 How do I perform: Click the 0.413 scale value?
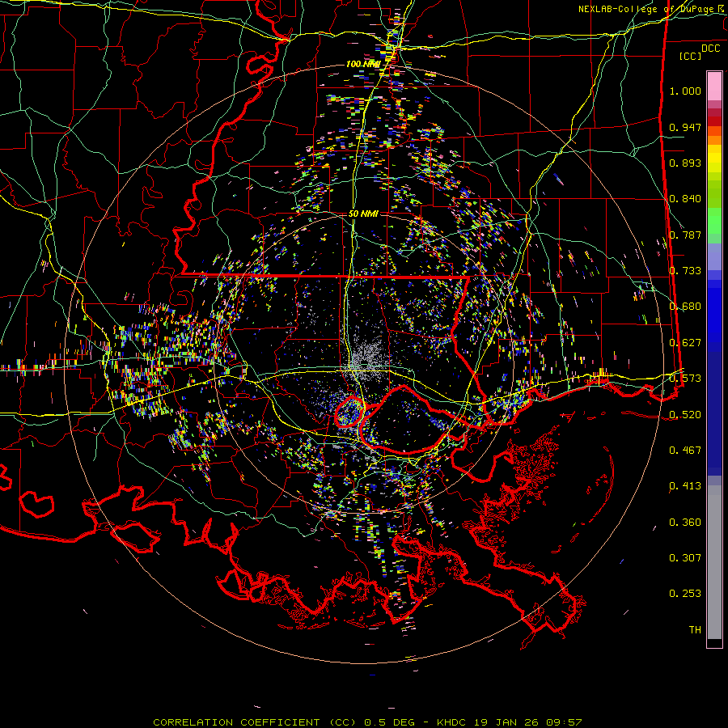coord(685,486)
